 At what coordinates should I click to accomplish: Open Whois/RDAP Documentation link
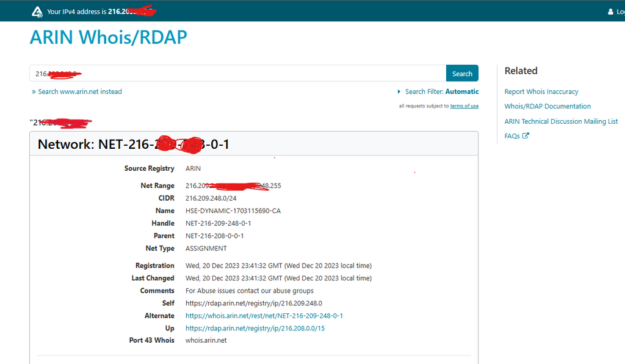pyautogui.click(x=547, y=106)
